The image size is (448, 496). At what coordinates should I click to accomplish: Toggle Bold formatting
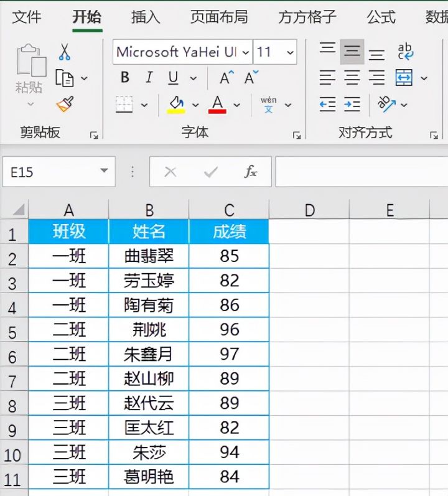125,78
